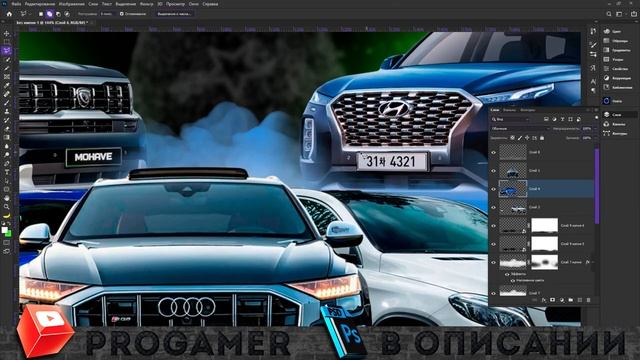Select the Crop tool

pyautogui.click(x=7, y=68)
